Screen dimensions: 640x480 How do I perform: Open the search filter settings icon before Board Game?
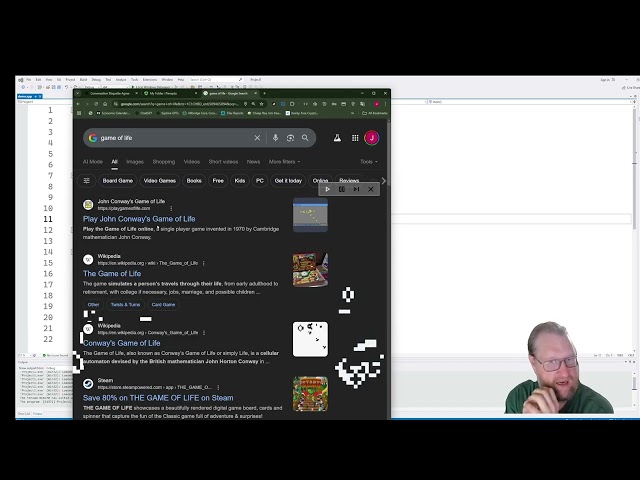coord(87,181)
